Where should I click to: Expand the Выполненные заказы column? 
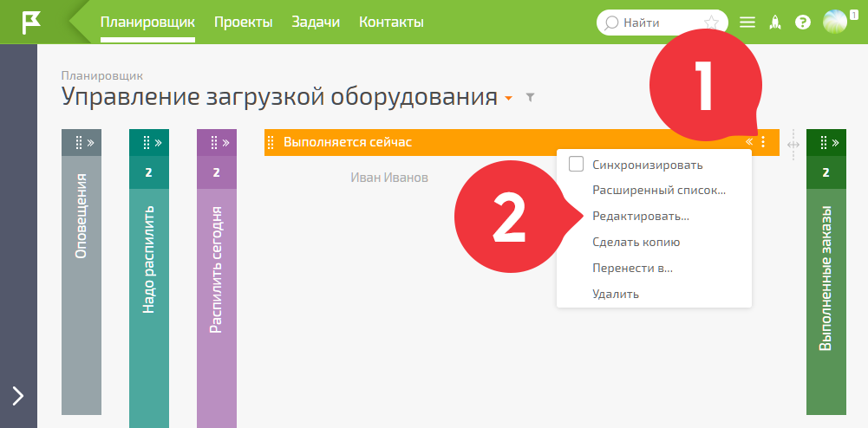pyautogui.click(x=836, y=143)
